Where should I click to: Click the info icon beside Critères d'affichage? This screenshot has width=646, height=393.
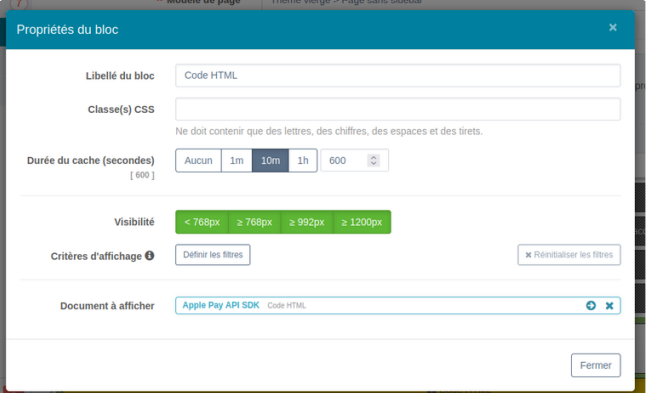pos(150,255)
